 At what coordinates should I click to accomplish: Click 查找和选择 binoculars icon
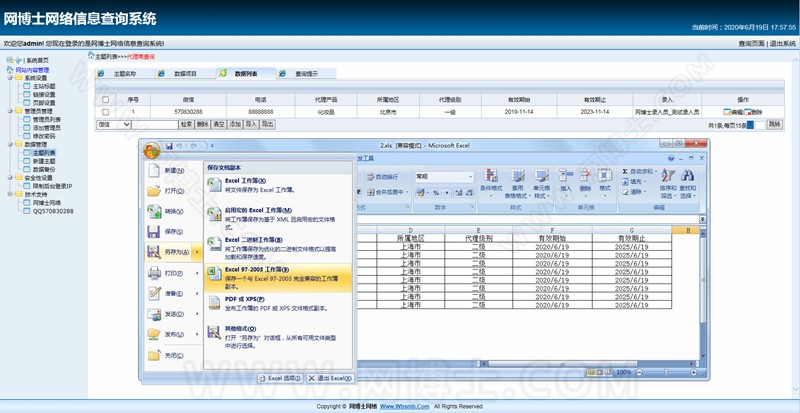688,175
